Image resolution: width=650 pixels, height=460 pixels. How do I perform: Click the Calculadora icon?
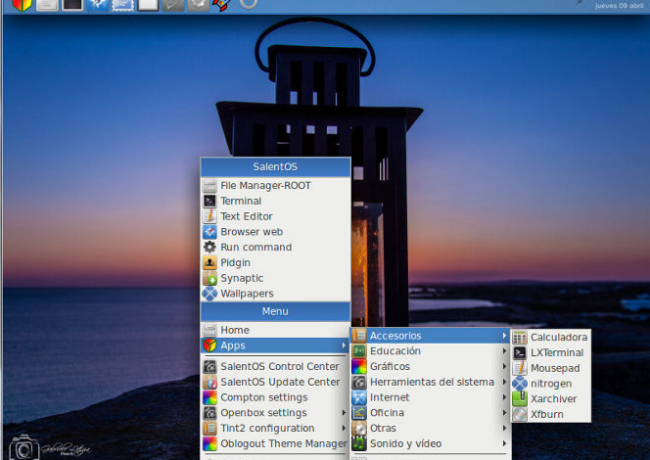coord(520,338)
